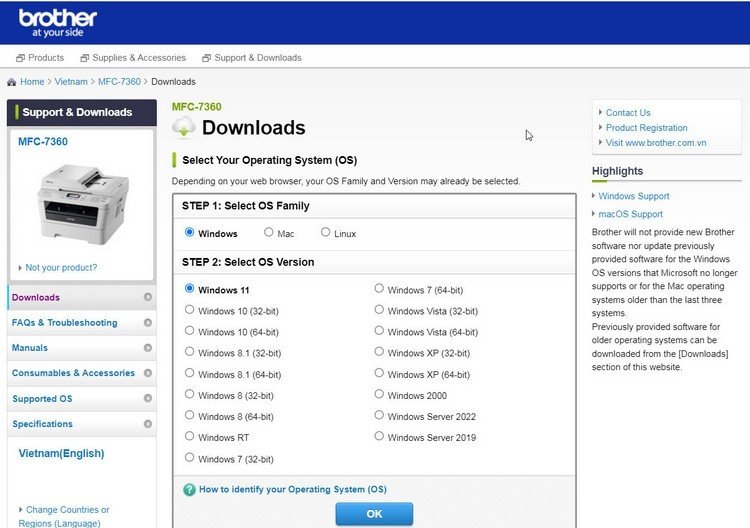The image size is (750, 528).
Task: Choose Windows 10 (64-bit) radio button
Action: pos(190,331)
